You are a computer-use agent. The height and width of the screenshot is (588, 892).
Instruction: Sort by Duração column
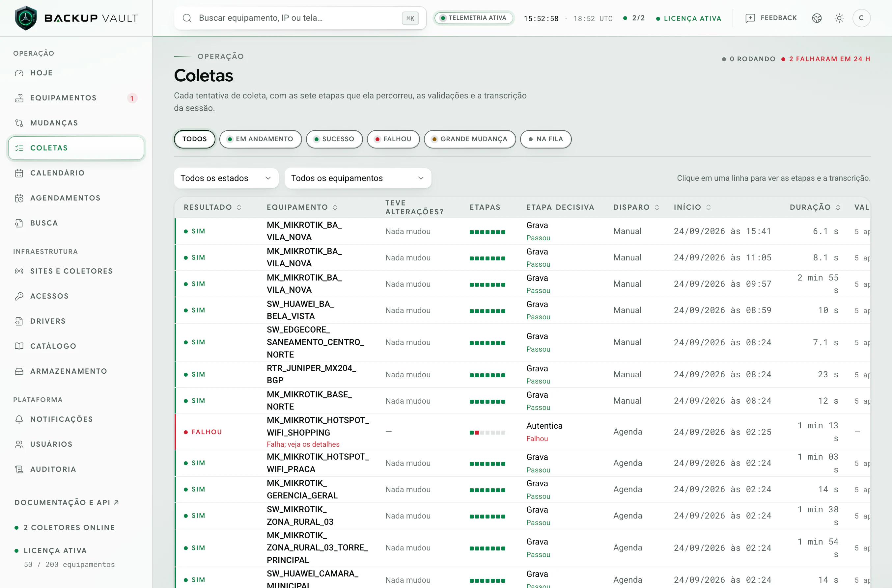(815, 207)
